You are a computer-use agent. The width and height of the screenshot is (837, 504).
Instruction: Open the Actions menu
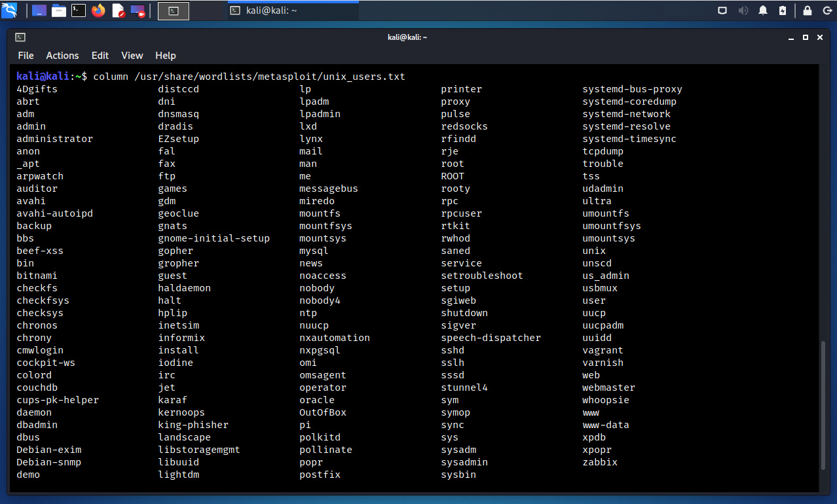coord(62,56)
